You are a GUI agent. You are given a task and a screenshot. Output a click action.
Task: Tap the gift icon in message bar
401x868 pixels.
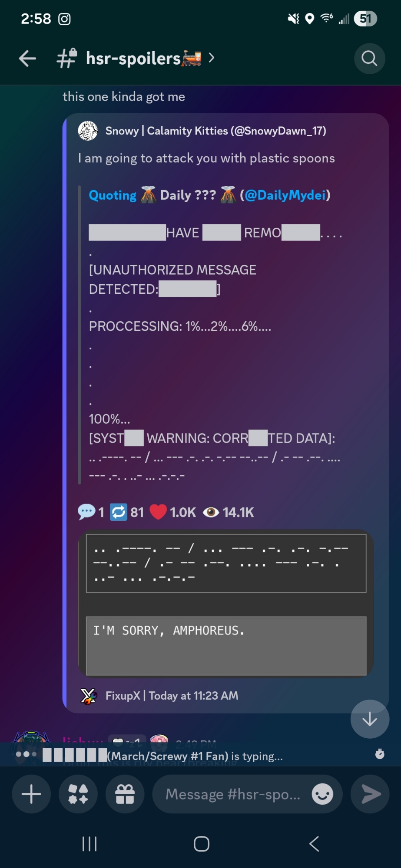tap(125, 794)
